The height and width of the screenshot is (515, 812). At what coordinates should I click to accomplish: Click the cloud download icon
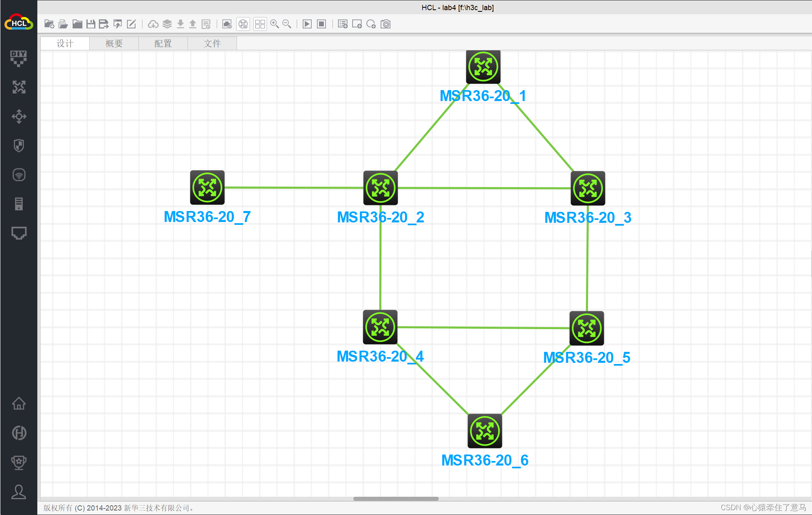tap(153, 24)
